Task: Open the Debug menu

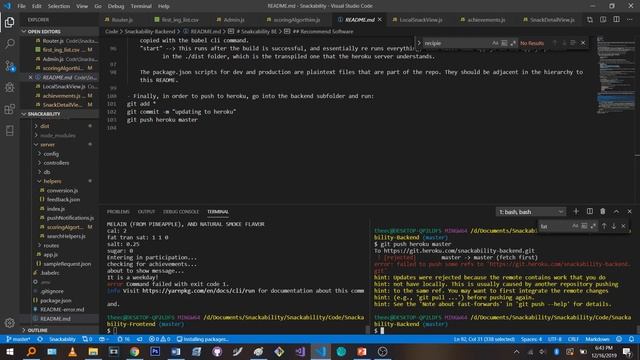Action: pyautogui.click(x=116, y=6)
